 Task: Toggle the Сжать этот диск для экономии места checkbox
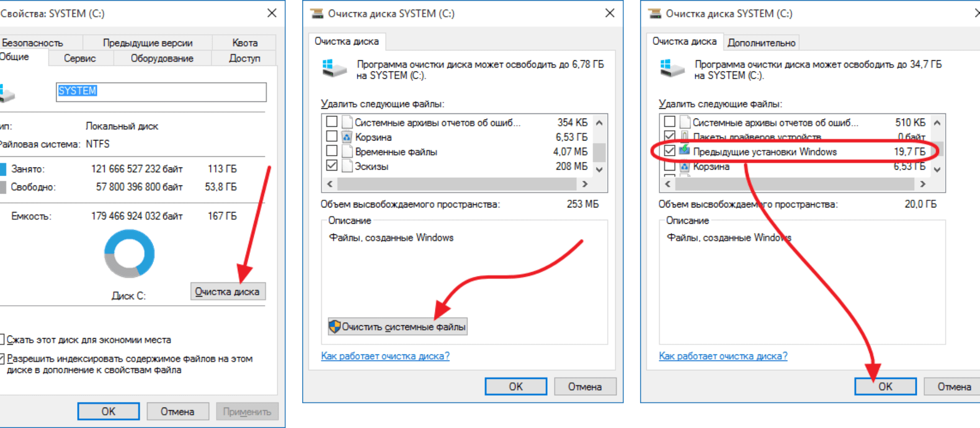click(2, 339)
